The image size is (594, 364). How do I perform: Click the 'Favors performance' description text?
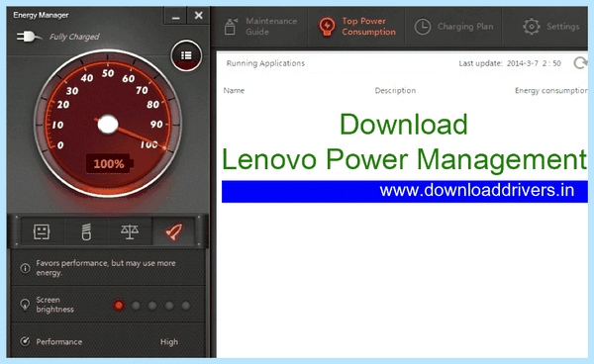coord(106,268)
